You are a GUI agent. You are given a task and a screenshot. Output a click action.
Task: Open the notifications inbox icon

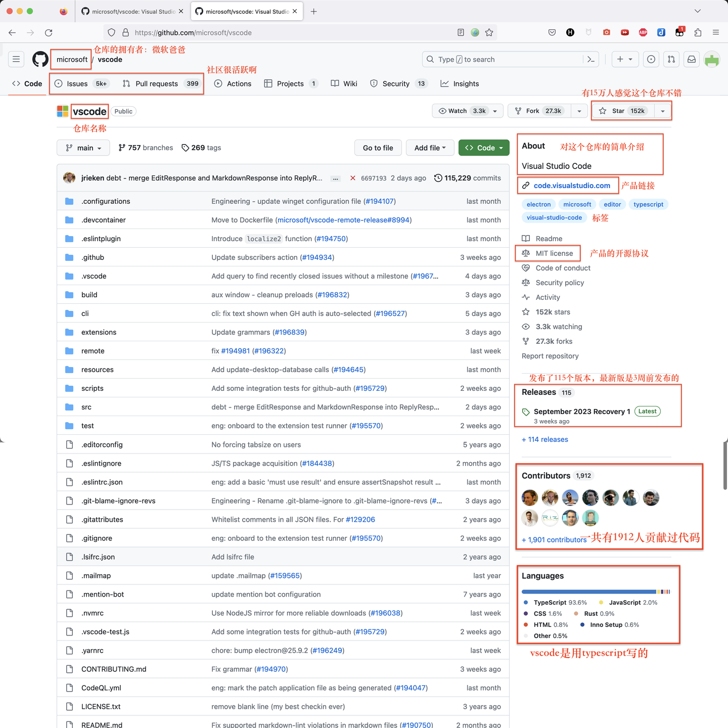pyautogui.click(x=692, y=59)
